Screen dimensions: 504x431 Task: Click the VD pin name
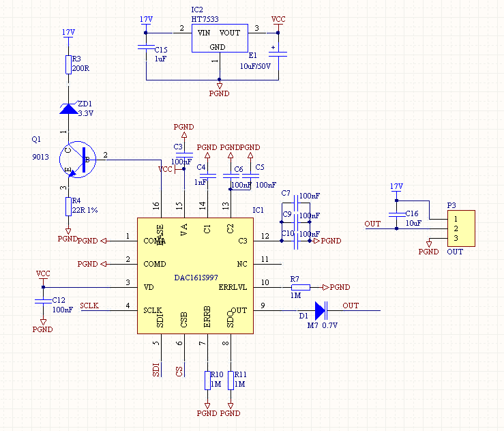[x=149, y=287]
